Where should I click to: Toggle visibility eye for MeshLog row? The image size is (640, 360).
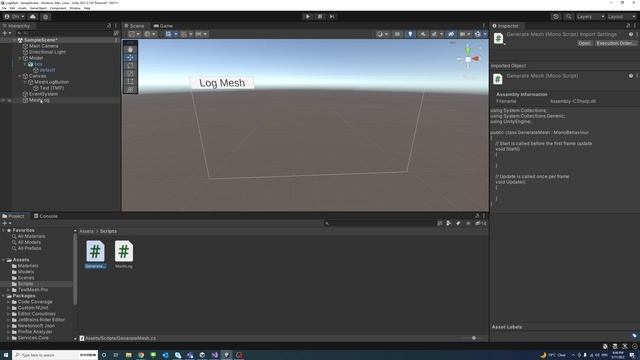3,100
